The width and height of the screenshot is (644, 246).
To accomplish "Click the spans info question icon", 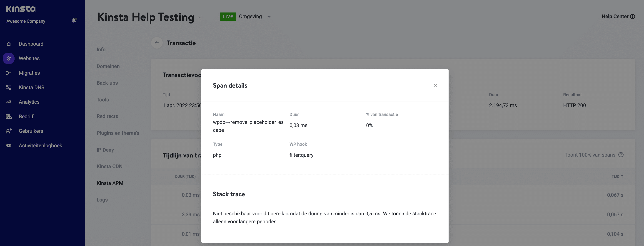I will (621, 155).
